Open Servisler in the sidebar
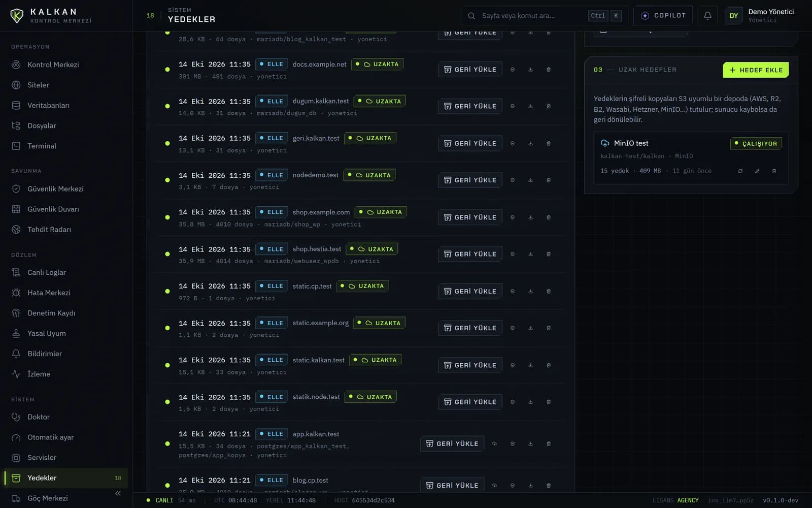The height and width of the screenshot is (508, 812). (x=66, y=457)
